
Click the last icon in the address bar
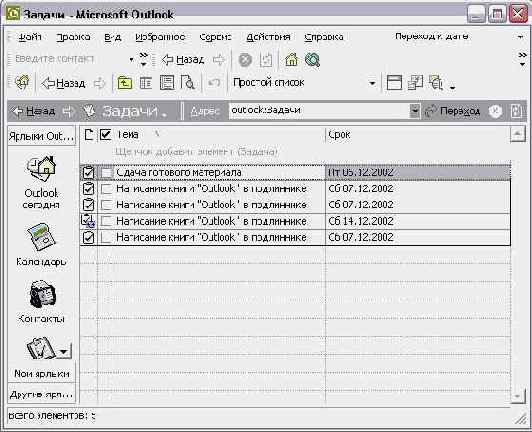517,111
